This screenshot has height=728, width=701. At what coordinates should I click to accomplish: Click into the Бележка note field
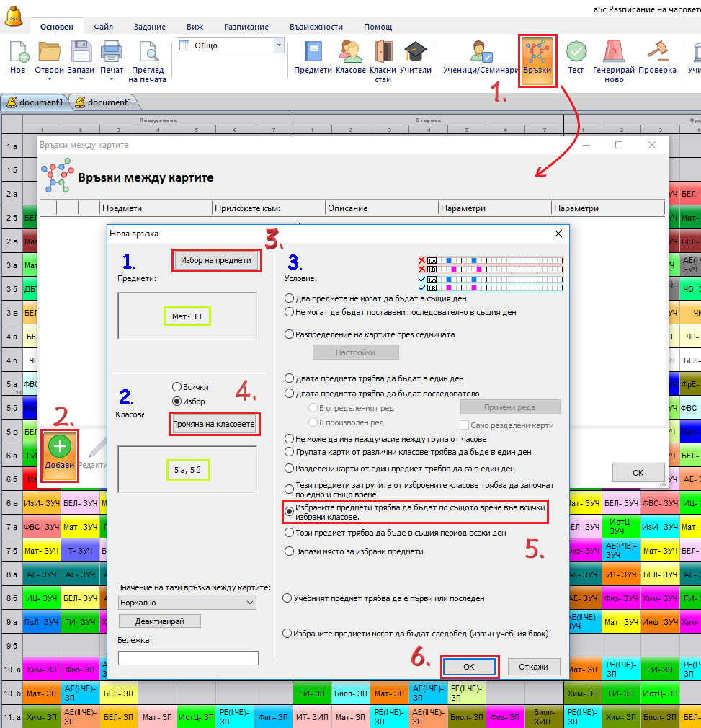pos(188,658)
